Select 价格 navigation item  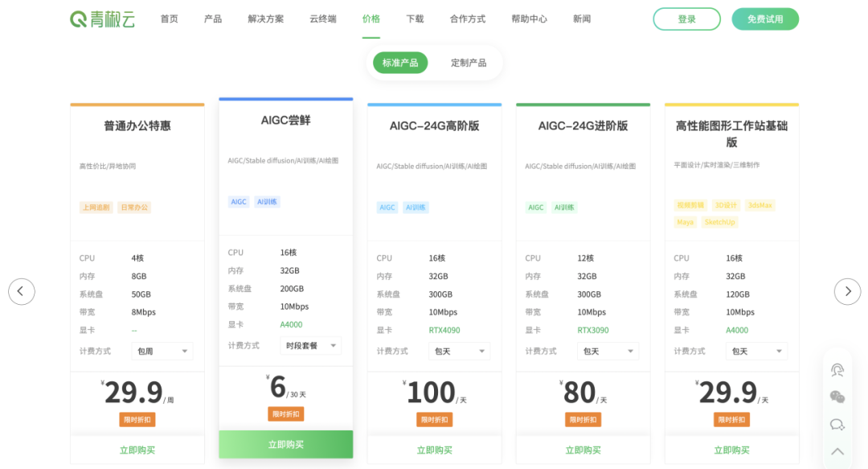pyautogui.click(x=371, y=19)
